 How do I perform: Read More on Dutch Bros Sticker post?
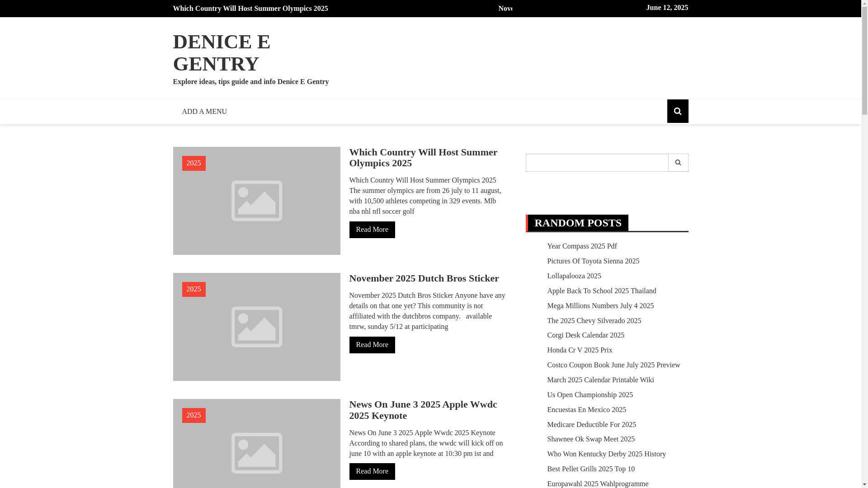(x=372, y=345)
